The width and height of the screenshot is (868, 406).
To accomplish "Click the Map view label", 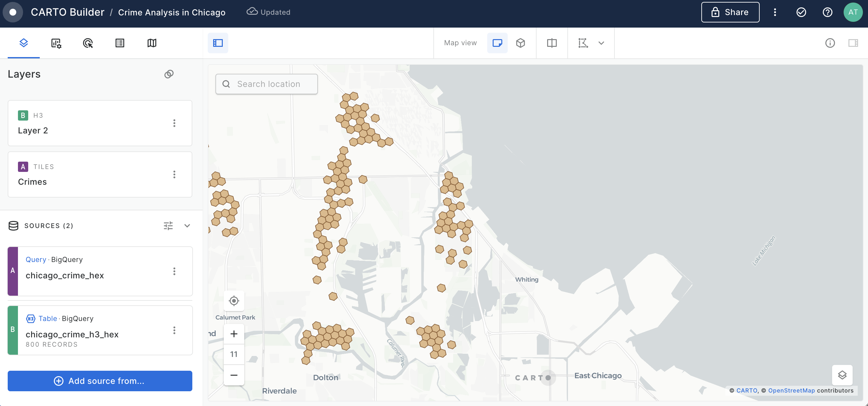I will point(460,43).
